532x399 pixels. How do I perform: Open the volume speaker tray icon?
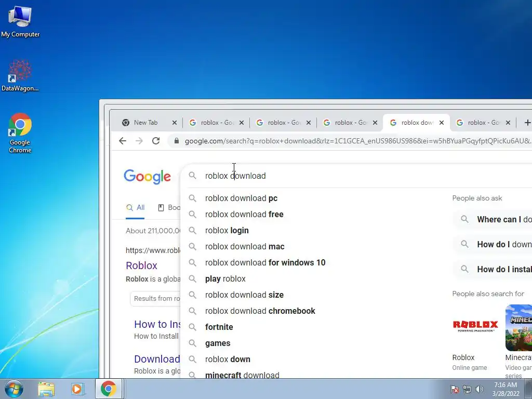tap(480, 389)
